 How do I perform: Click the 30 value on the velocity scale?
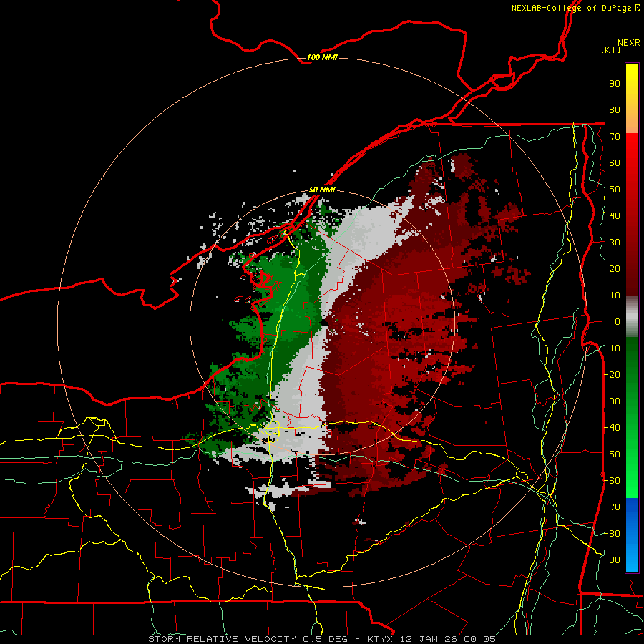click(x=615, y=243)
